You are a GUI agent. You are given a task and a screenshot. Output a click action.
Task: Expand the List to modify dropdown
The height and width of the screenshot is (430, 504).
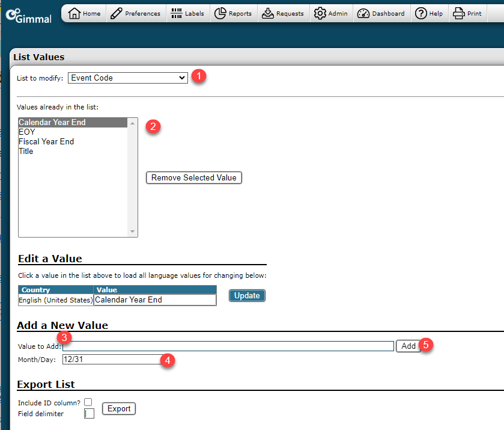point(127,78)
